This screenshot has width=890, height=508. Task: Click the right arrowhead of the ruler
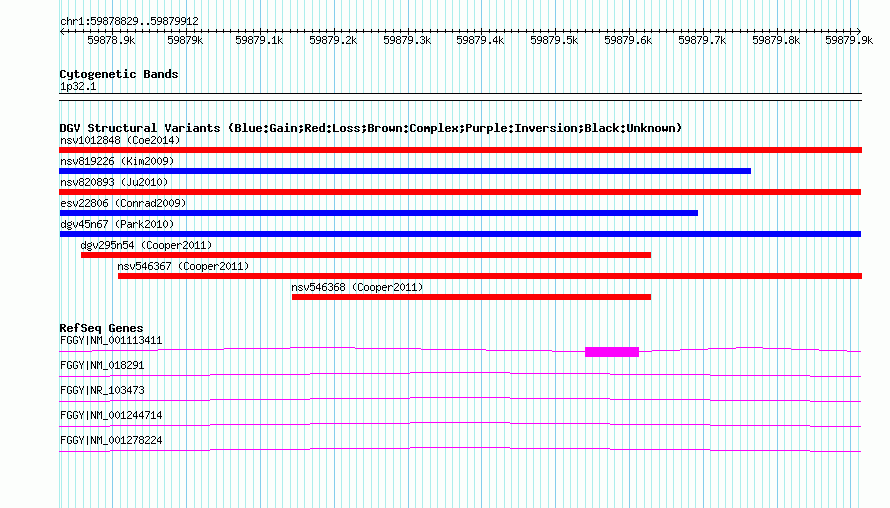click(859, 32)
